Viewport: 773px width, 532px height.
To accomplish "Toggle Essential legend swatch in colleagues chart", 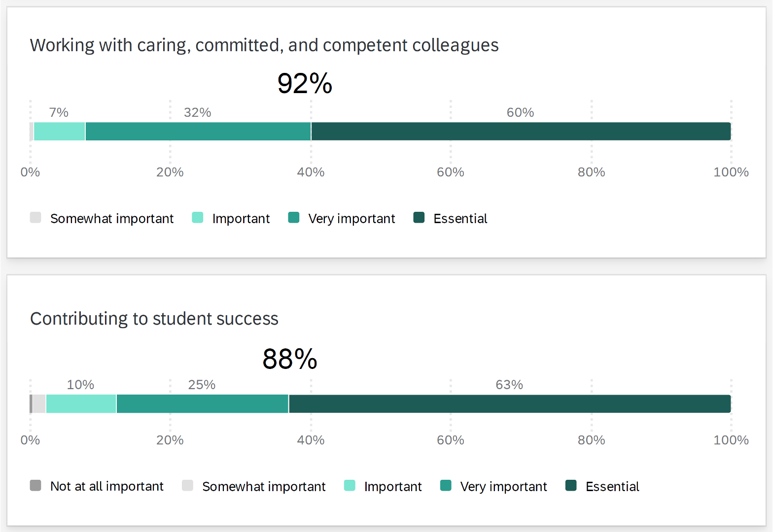I will (x=419, y=218).
